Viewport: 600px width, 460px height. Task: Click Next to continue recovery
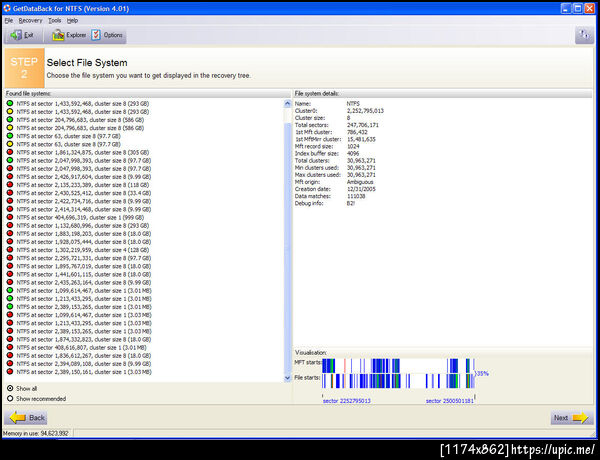(x=571, y=418)
